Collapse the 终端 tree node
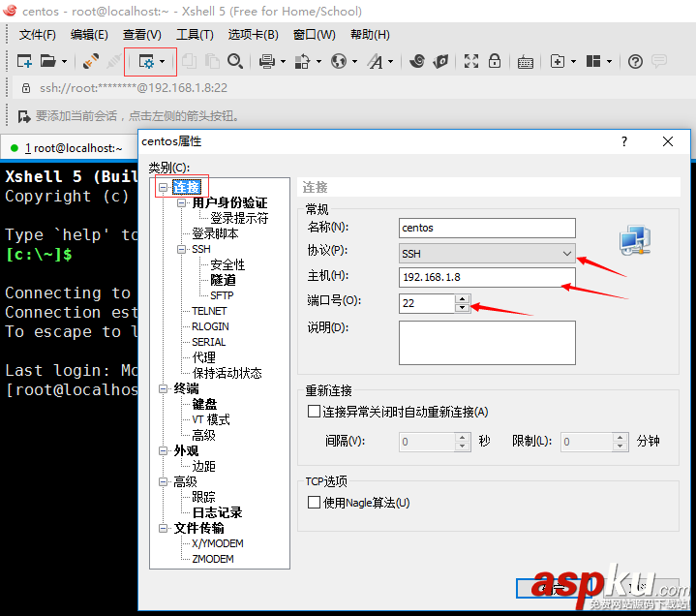696x616 pixels. point(164,388)
